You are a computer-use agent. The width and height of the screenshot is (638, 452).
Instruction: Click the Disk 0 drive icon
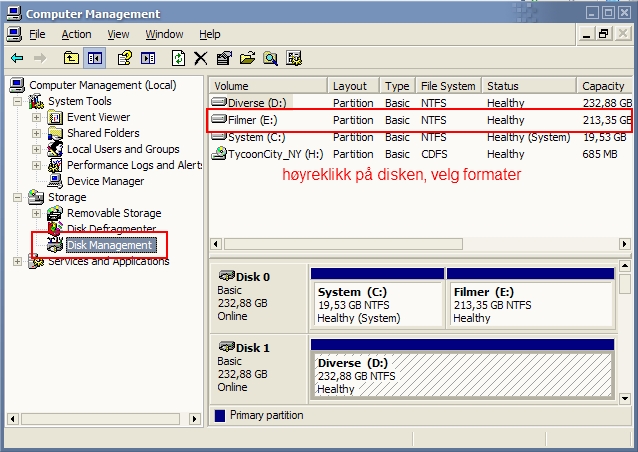(x=227, y=276)
